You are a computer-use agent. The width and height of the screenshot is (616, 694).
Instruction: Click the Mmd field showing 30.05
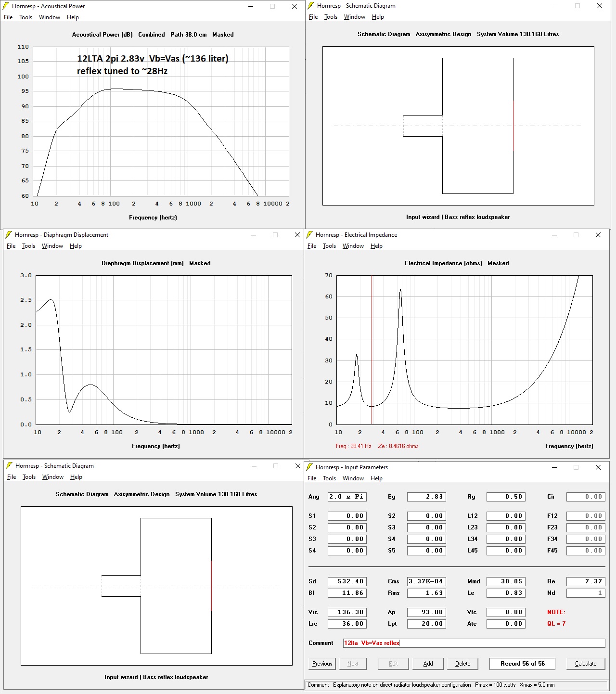coord(506,581)
